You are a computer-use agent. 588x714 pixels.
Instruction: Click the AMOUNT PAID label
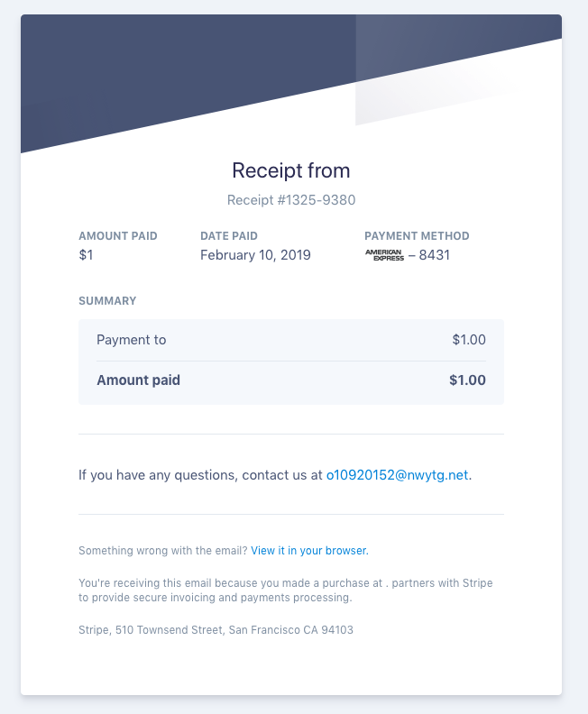click(x=118, y=236)
